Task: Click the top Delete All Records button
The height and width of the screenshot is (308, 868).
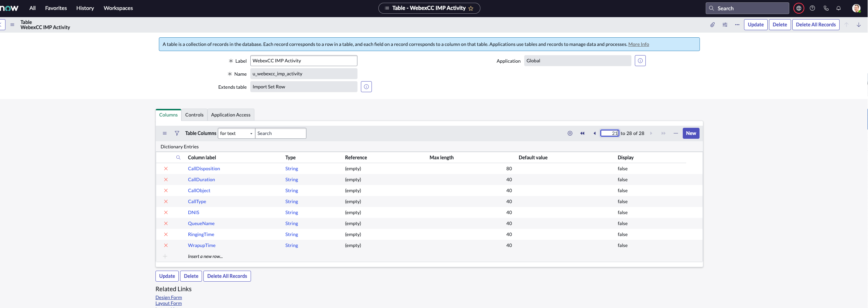Action: (816, 25)
